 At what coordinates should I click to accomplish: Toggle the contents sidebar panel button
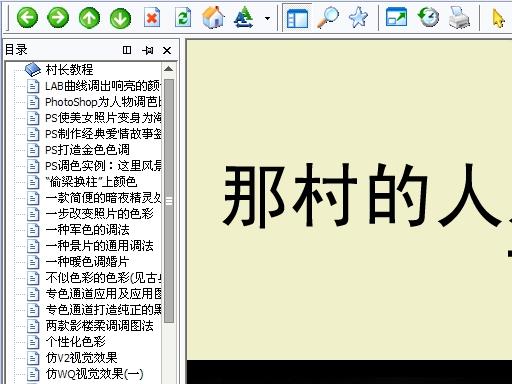(297, 18)
